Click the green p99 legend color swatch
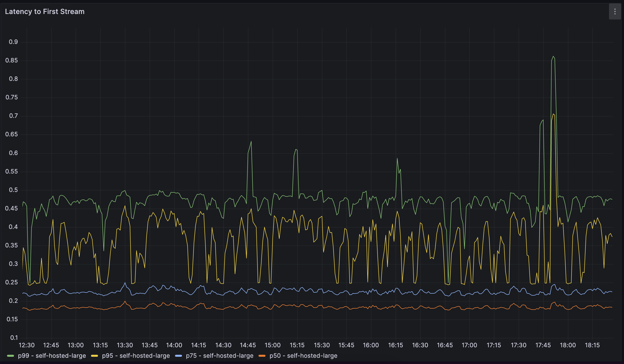Viewport: 624px width, 364px height. tap(10, 356)
